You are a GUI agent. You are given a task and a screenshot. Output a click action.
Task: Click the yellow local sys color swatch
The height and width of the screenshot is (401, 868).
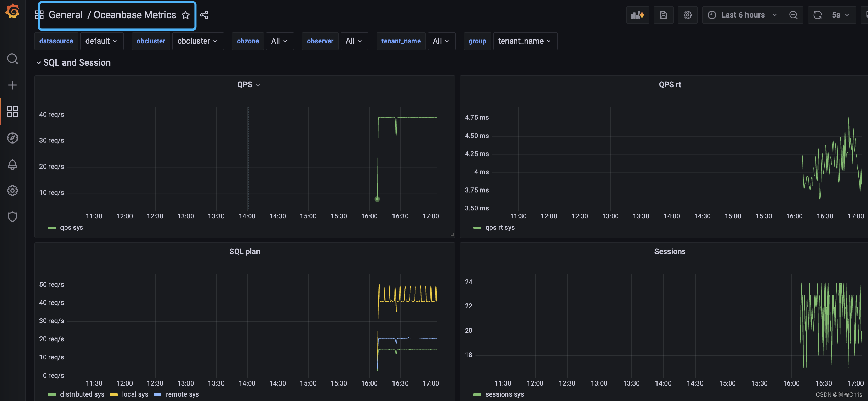tap(114, 395)
